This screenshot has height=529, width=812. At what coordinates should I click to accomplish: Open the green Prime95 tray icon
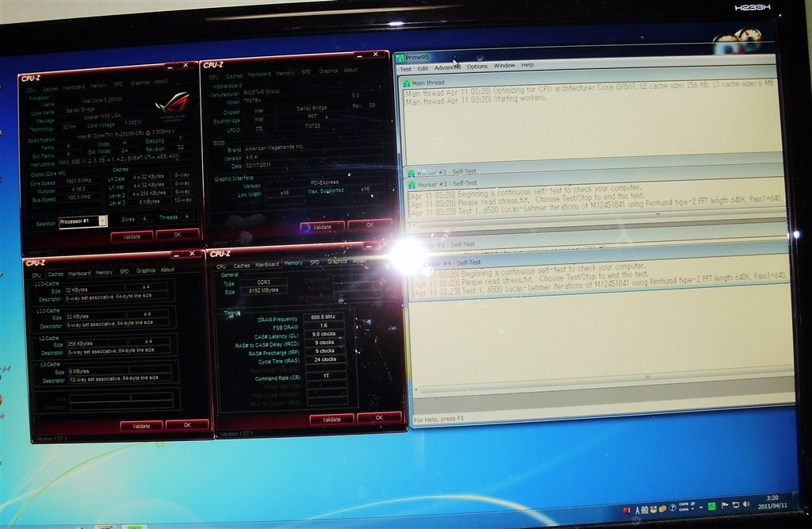[x=711, y=506]
